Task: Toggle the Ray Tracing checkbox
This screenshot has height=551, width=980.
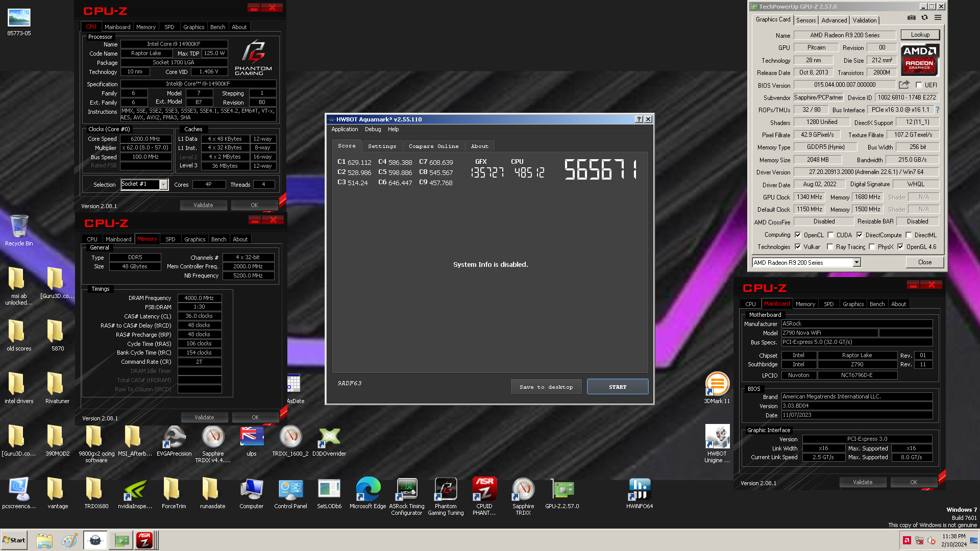Action: coord(830,247)
